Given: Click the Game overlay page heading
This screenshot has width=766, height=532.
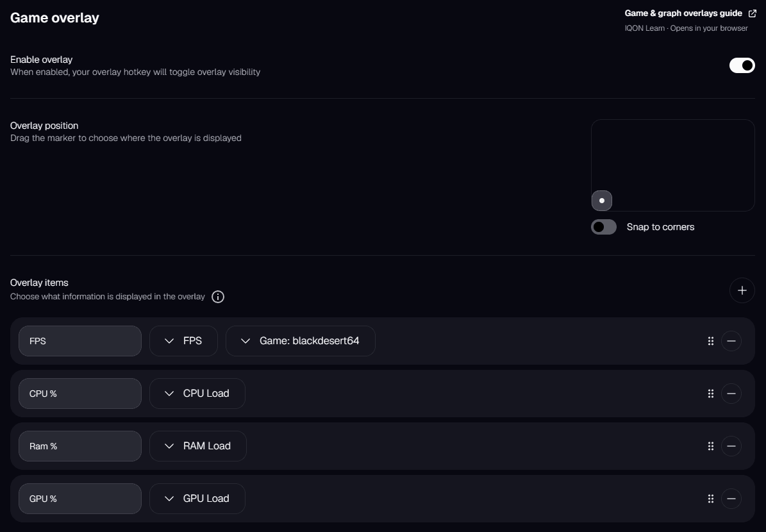Looking at the screenshot, I should 54,18.
